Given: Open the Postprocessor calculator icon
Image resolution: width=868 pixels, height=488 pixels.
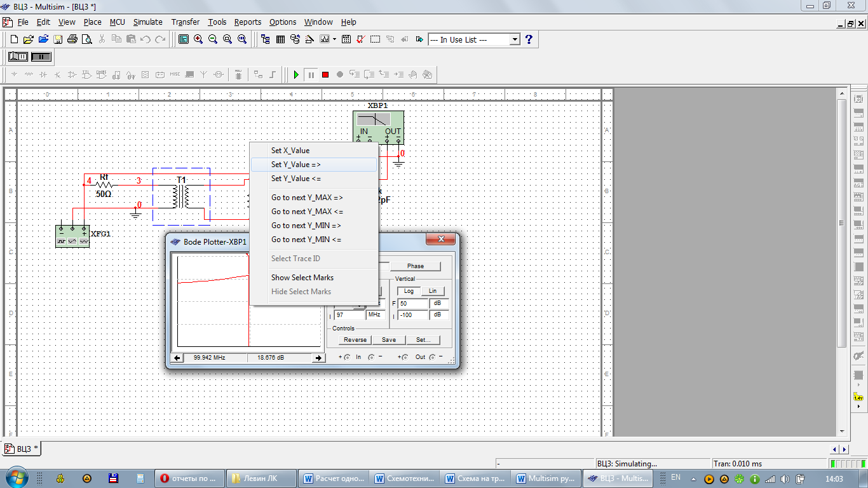Looking at the screenshot, I should (346, 39).
